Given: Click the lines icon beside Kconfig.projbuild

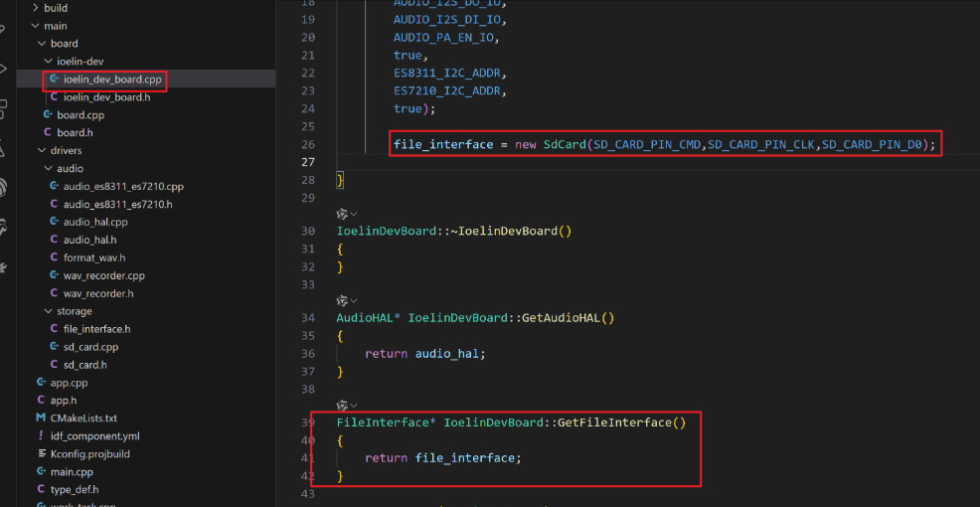Looking at the screenshot, I should coord(41,454).
